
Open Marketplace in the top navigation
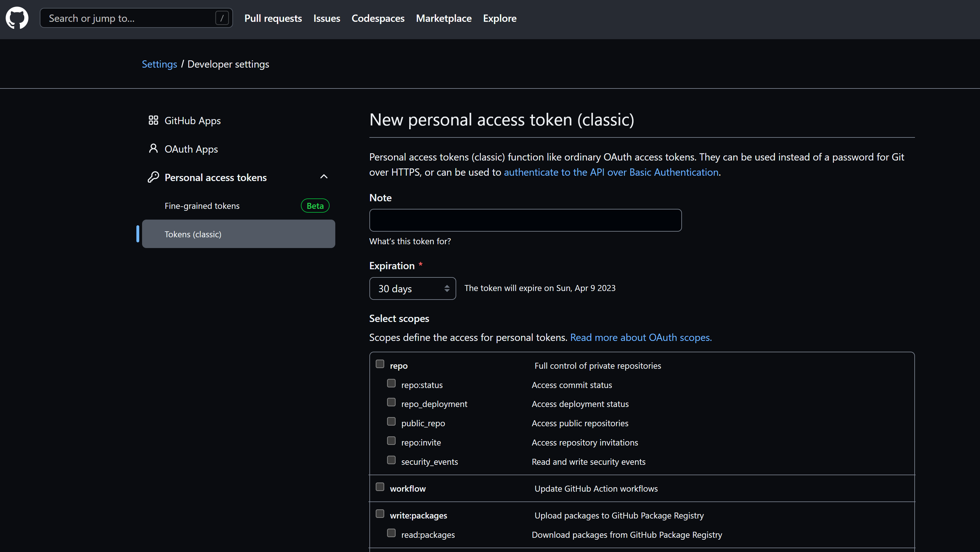[x=444, y=18]
